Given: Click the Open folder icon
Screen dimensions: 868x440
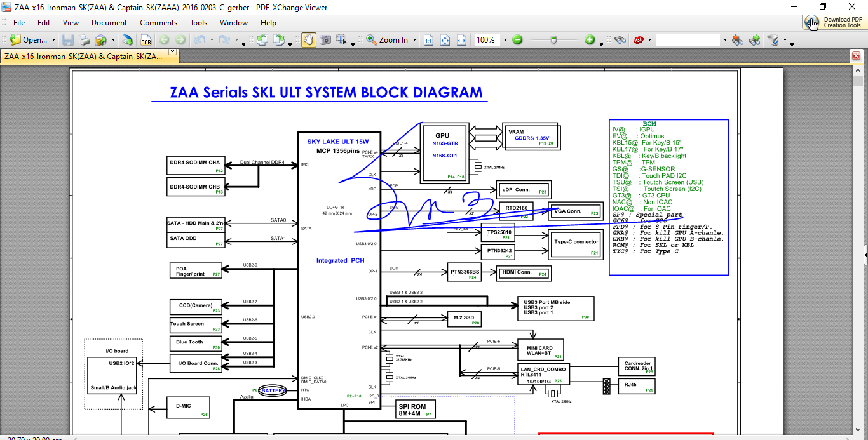Looking at the screenshot, I should (x=15, y=39).
